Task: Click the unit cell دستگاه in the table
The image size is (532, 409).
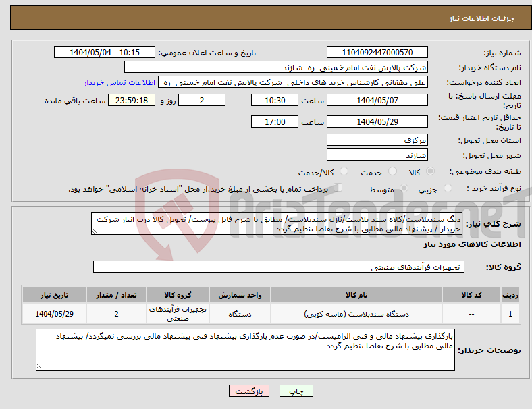Action: pos(240,314)
